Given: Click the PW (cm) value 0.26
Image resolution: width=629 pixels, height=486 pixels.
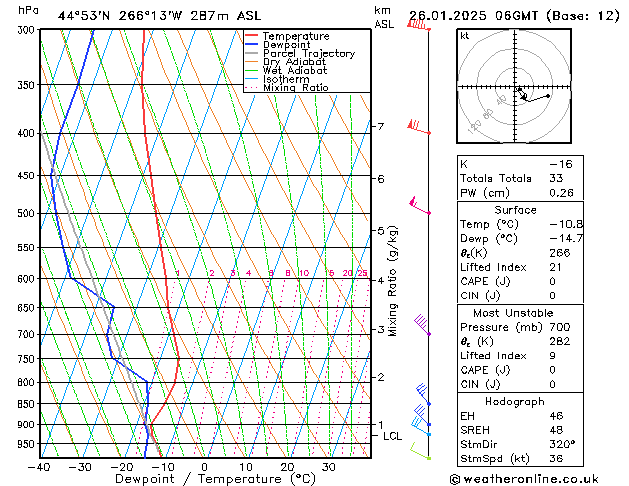Looking at the screenshot, I should 562,193.
